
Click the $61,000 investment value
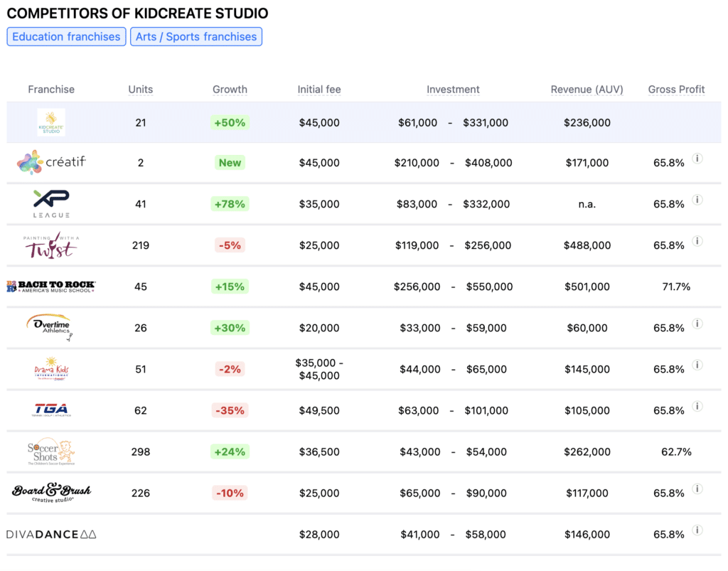(417, 122)
